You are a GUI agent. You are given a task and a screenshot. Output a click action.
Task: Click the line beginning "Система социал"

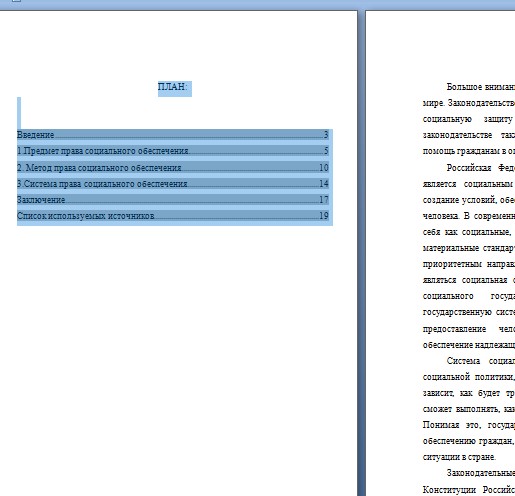481,361
